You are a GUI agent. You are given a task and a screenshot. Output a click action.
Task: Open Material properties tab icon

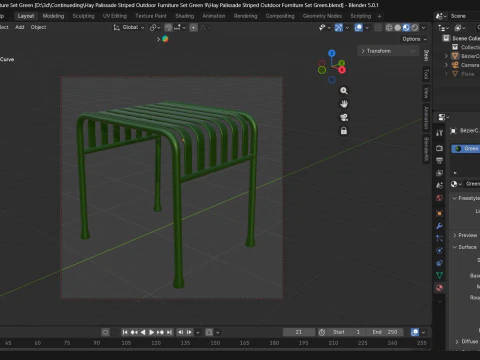(439, 288)
